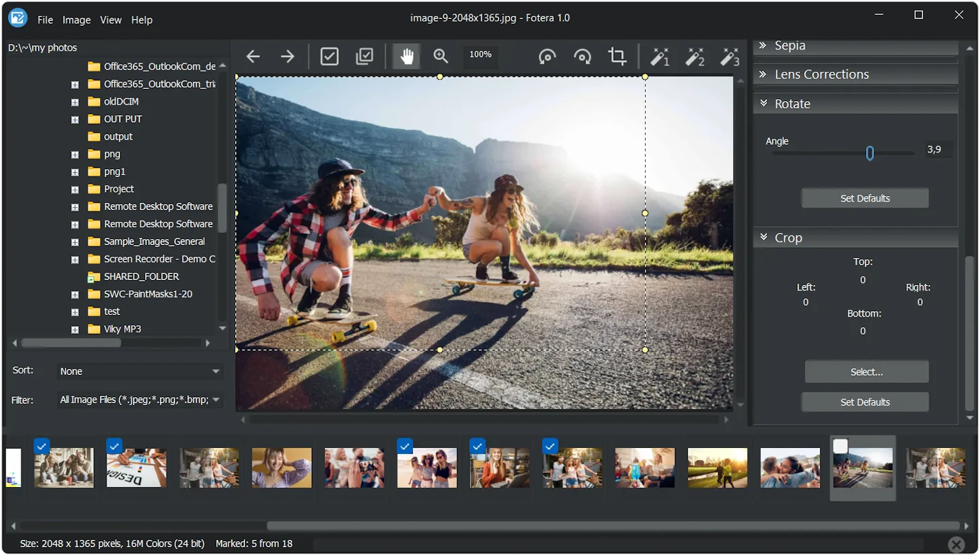
Task: Open the sunset runners thumbnail
Action: 717,468
